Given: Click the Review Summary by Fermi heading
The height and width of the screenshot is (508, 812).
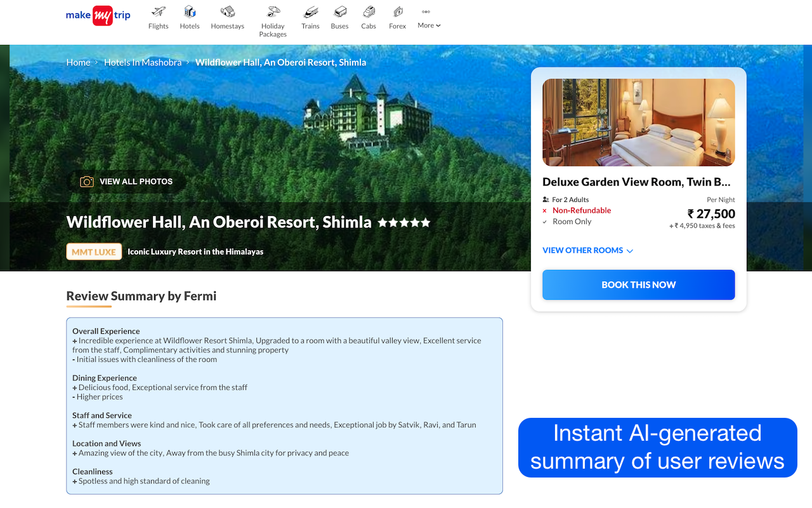Looking at the screenshot, I should click(x=141, y=296).
